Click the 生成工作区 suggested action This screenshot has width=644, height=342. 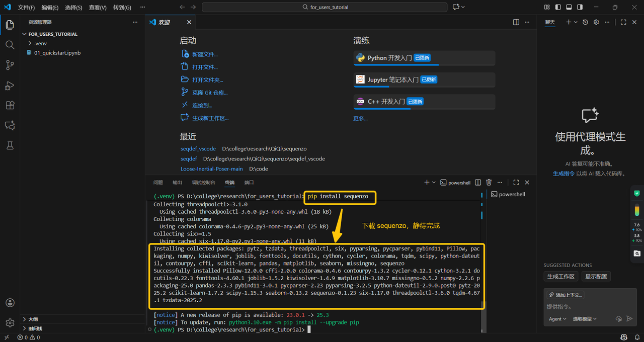561,277
